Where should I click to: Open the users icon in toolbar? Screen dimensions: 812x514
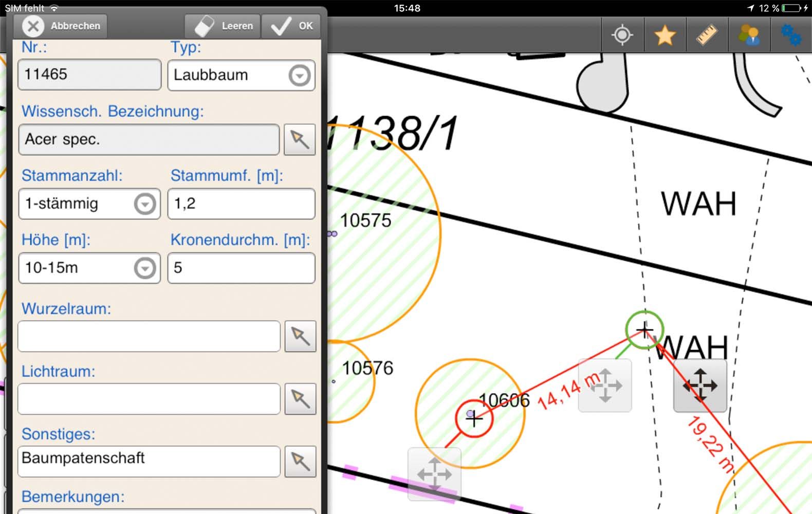(x=749, y=35)
